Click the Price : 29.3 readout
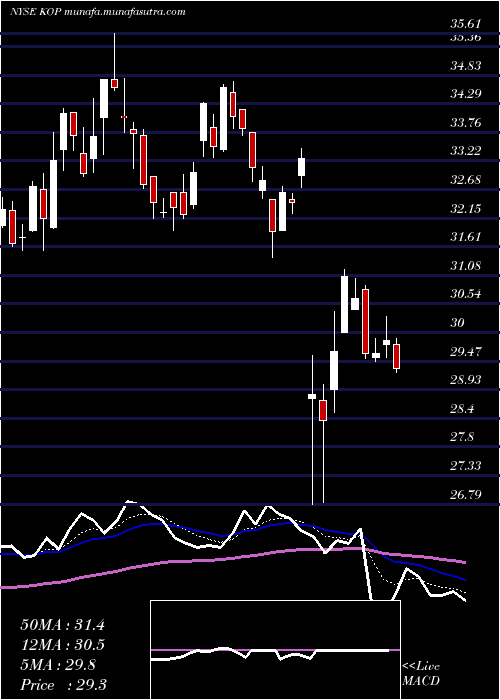Screen dimensions: 500x700 62,685
